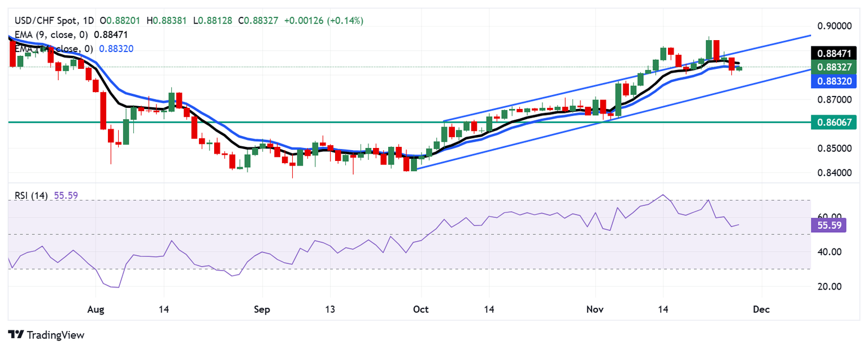Image resolution: width=868 pixels, height=349 pixels.
Task: Click the 0.86067 horizontal level label
Action: pos(834,122)
